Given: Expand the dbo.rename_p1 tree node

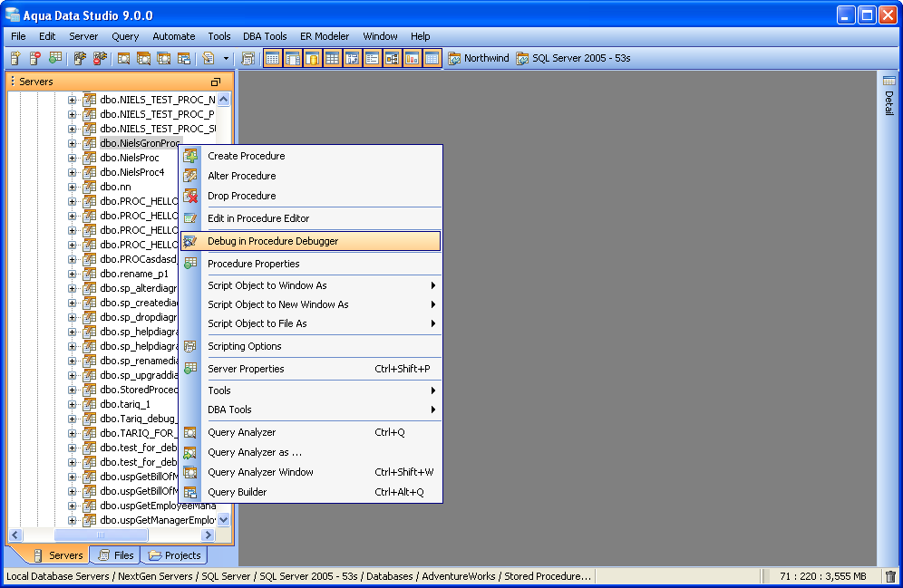Looking at the screenshot, I should pyautogui.click(x=72, y=274).
